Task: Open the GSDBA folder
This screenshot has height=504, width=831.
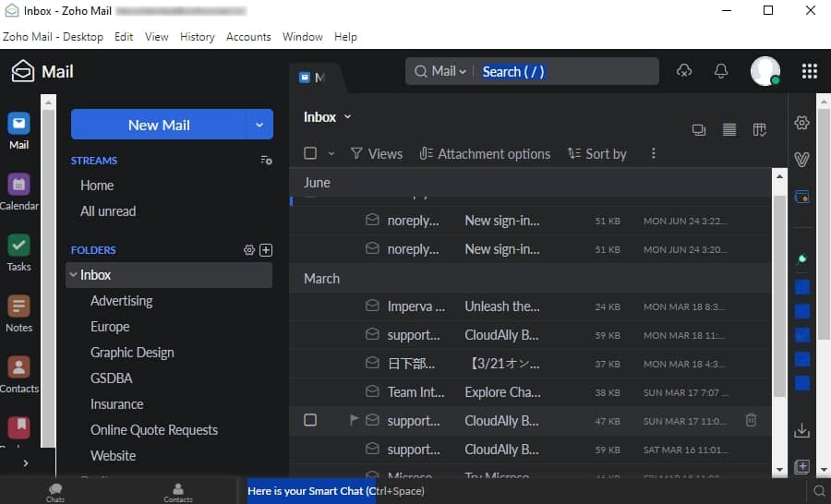Action: tap(112, 378)
